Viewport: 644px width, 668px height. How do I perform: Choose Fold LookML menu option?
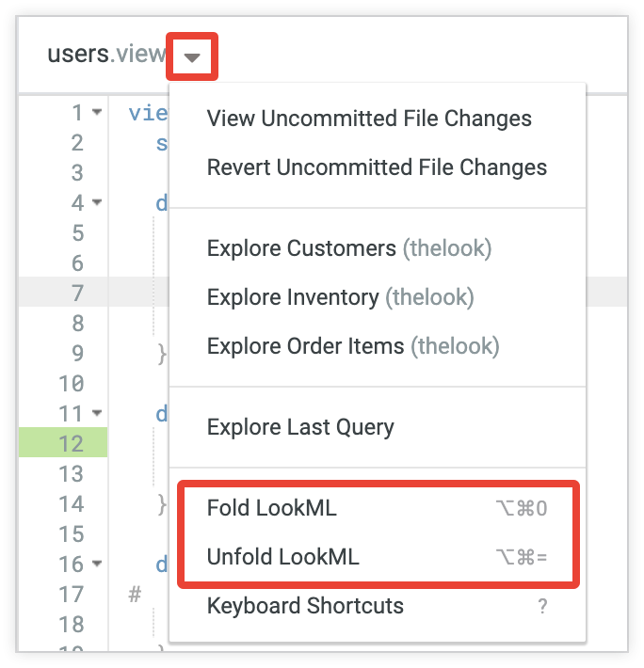272,508
